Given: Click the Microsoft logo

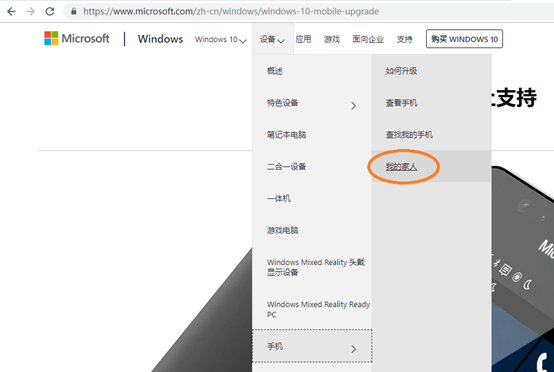Looking at the screenshot, I should pyautogui.click(x=77, y=38).
